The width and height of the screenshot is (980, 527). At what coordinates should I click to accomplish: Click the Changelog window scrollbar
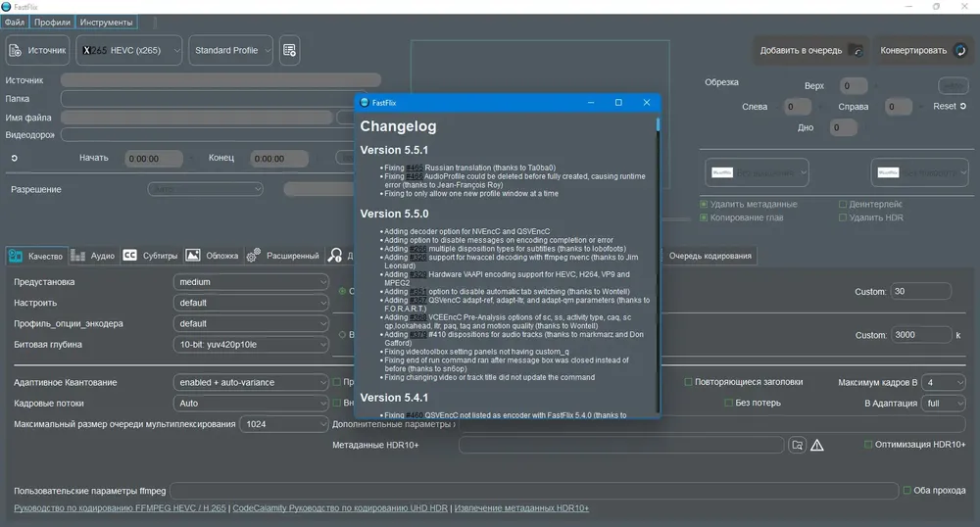[x=658, y=124]
